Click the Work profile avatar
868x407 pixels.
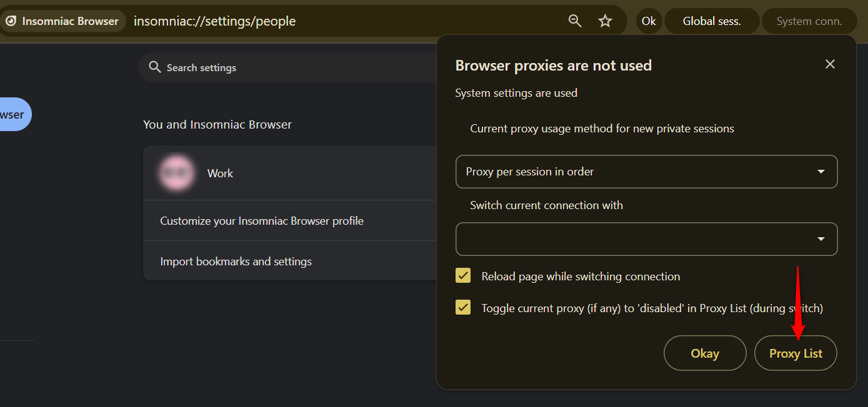click(176, 173)
